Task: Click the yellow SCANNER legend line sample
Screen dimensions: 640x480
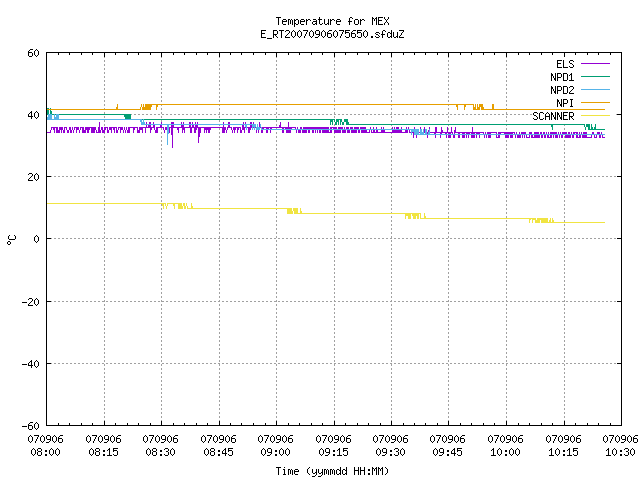Action: (595, 116)
